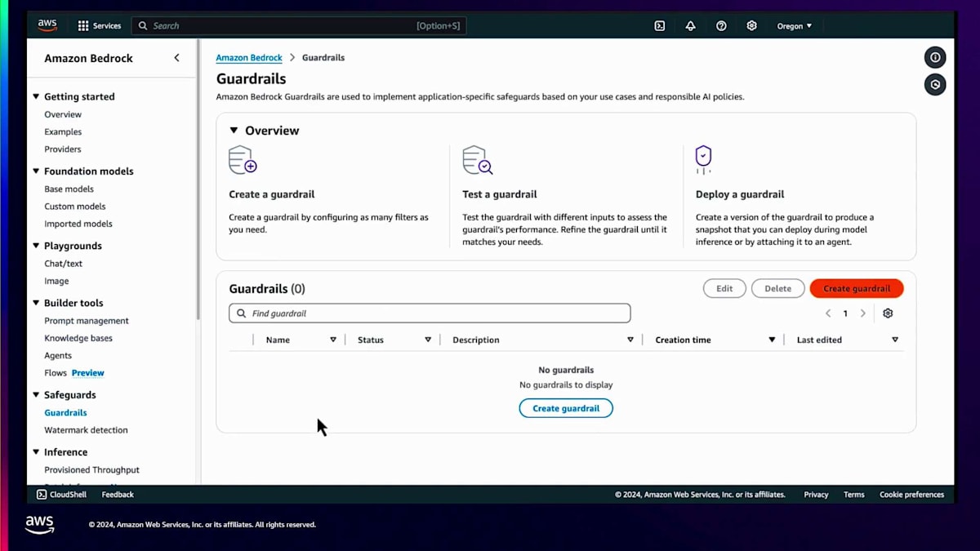This screenshot has width=980, height=551.
Task: Open Providers in sidebar
Action: pos(63,149)
